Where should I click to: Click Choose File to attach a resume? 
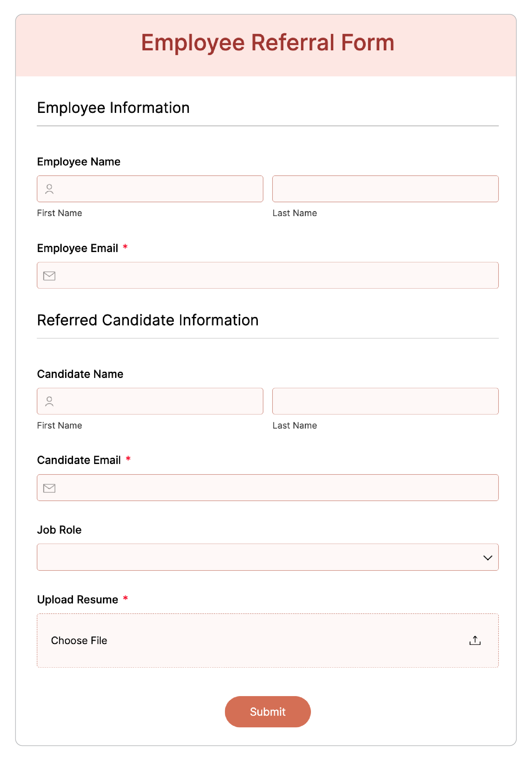click(79, 640)
